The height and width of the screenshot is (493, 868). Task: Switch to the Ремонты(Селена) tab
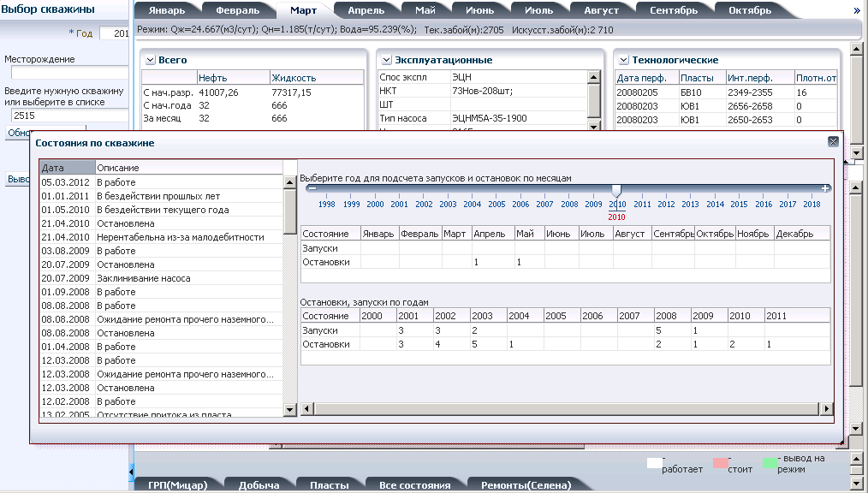[526, 484]
